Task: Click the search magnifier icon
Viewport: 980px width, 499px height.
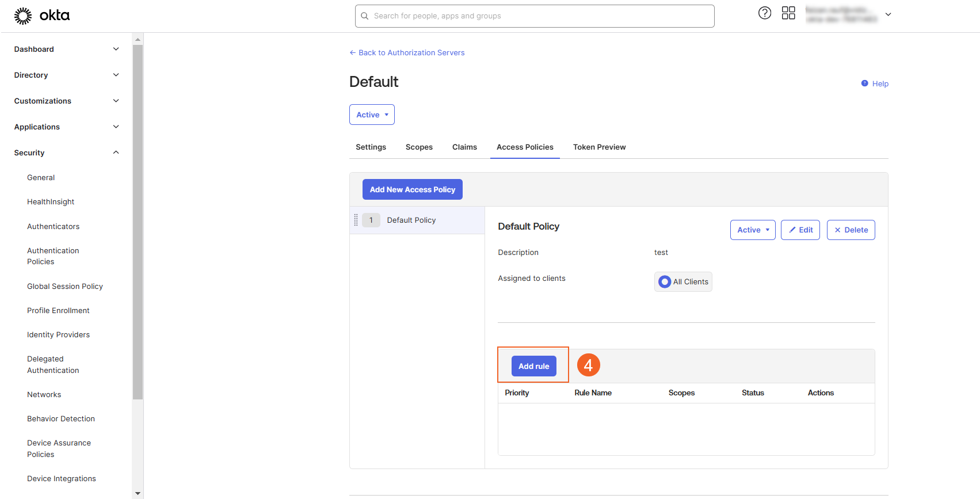Action: (365, 16)
